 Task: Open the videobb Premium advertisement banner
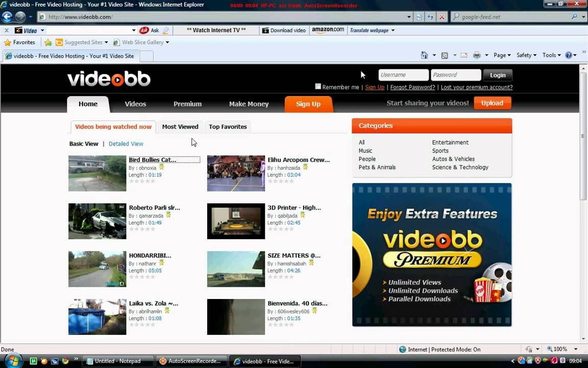pyautogui.click(x=432, y=255)
